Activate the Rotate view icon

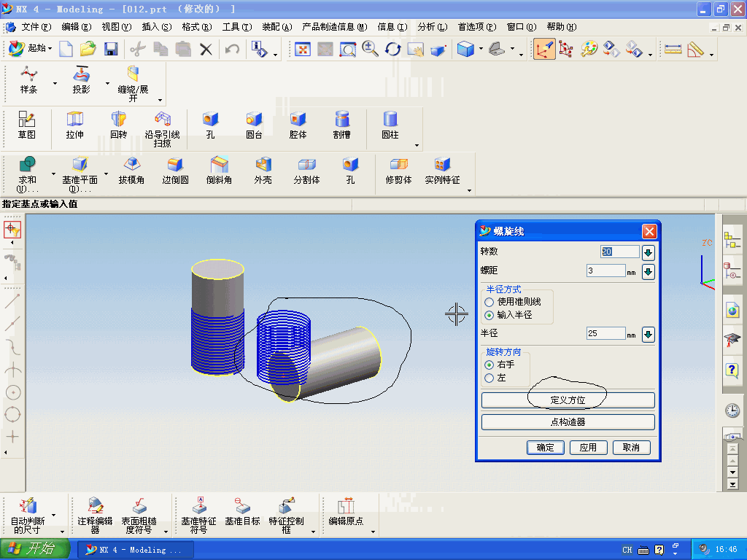392,49
